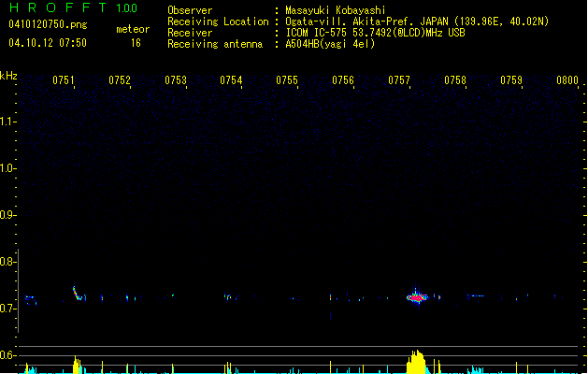Click the 0755 time marker
The width and height of the screenshot is (588, 374).
pyautogui.click(x=287, y=80)
